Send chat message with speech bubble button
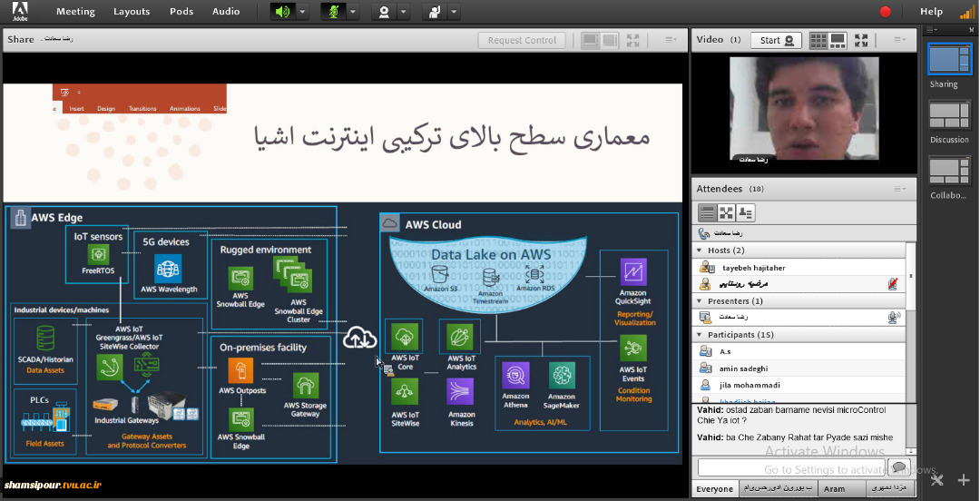Viewport: 980px width, 501px height. [898, 467]
